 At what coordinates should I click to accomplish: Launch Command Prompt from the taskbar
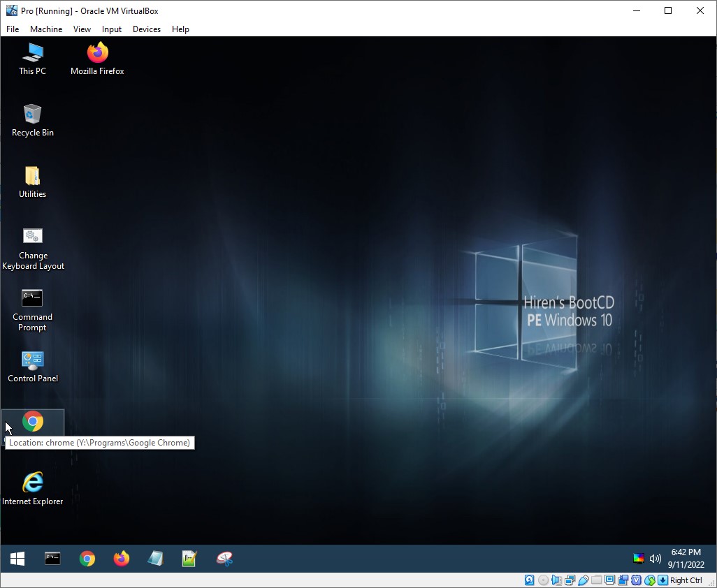52,558
